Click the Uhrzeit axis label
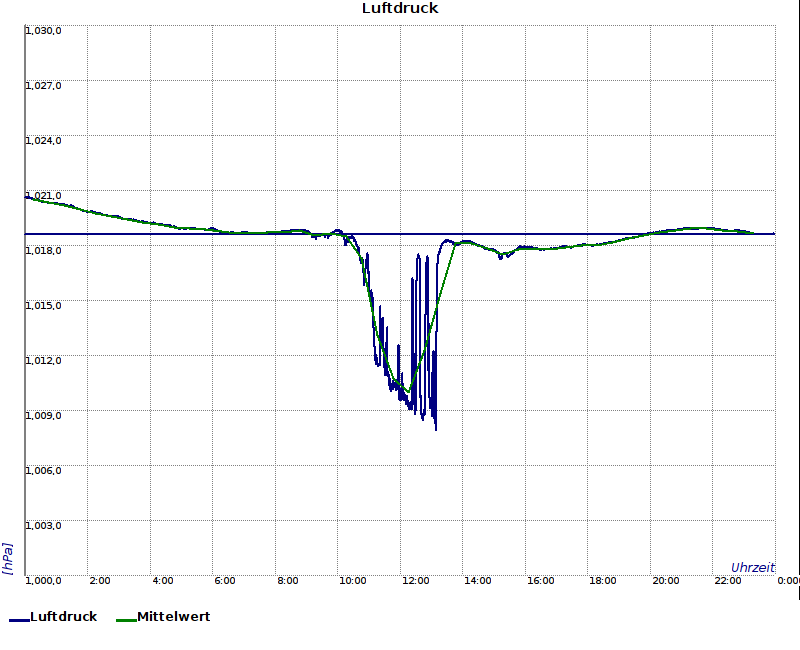The width and height of the screenshot is (800, 650). tap(753, 568)
